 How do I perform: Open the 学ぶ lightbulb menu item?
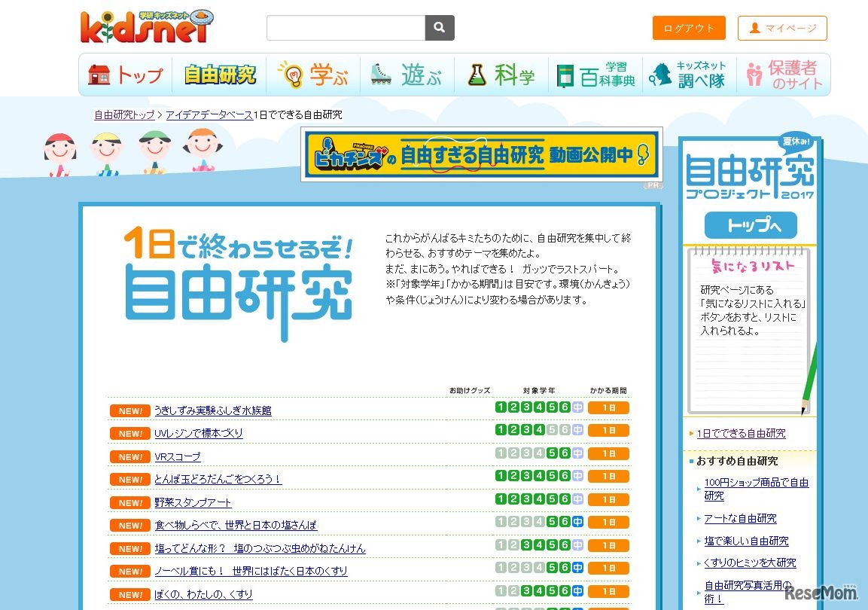pos(313,75)
